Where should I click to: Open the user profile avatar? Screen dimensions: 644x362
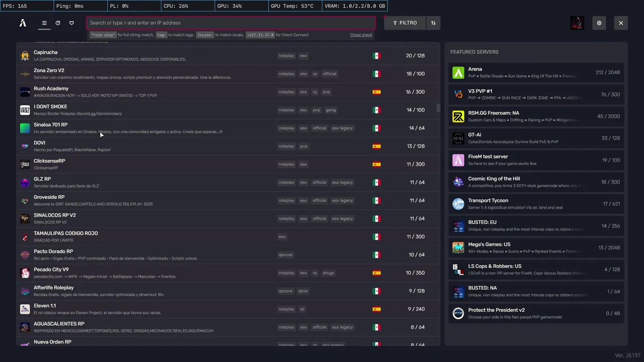[577, 23]
